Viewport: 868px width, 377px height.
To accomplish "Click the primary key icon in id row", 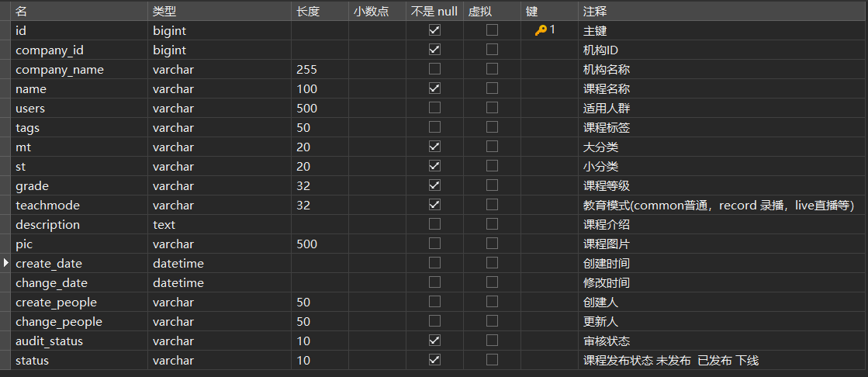I will point(541,30).
